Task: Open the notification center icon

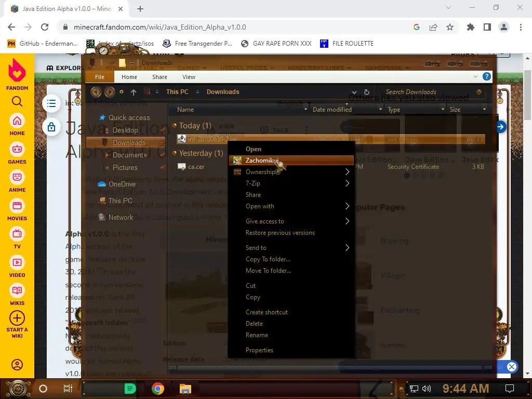Action: tap(509, 389)
